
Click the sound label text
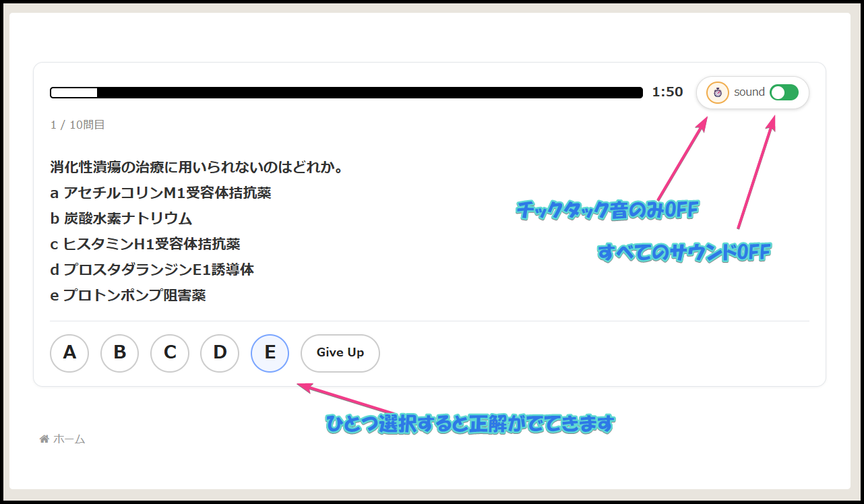point(749,92)
